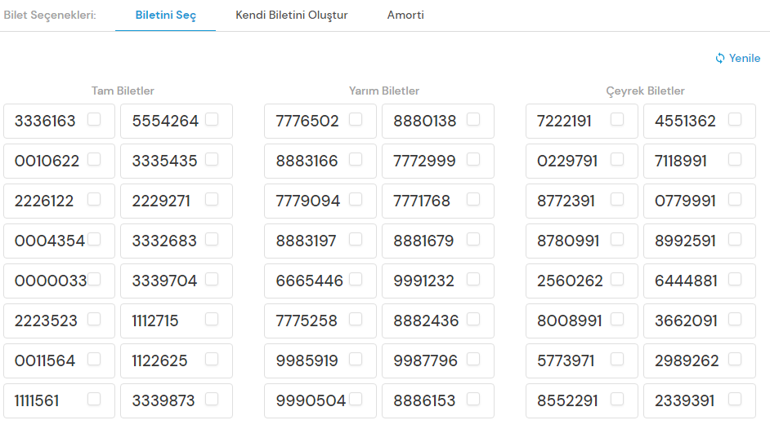Click the Yenile refresh link text
The height and width of the screenshot is (429, 770).
[745, 58]
